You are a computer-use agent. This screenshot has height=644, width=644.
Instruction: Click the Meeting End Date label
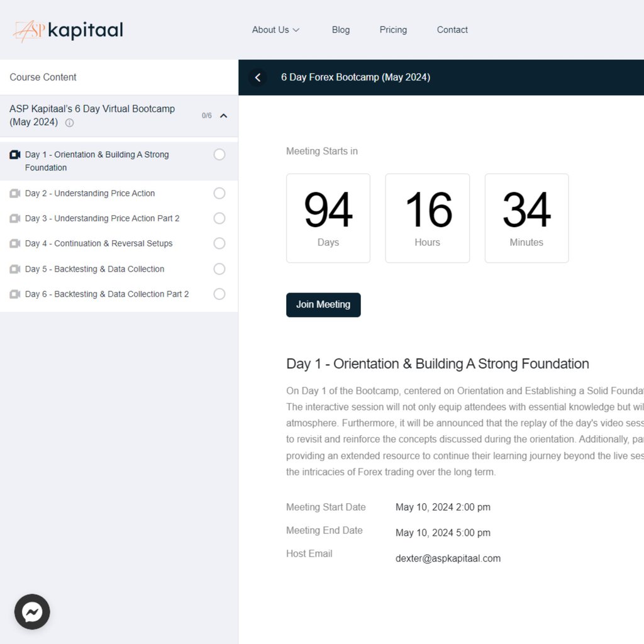point(325,531)
